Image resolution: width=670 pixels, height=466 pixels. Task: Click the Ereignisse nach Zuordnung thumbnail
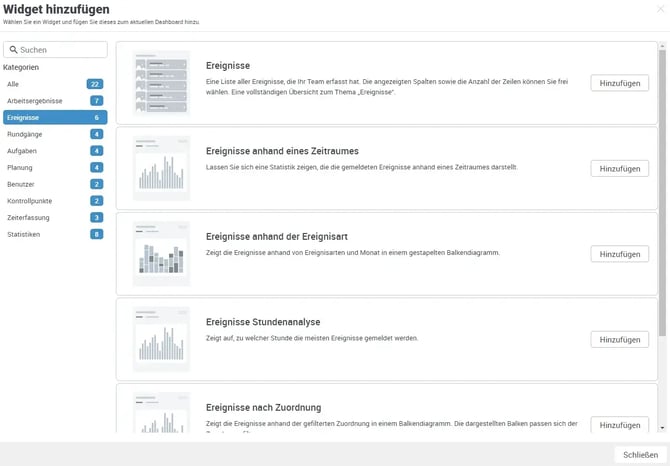click(x=162, y=413)
